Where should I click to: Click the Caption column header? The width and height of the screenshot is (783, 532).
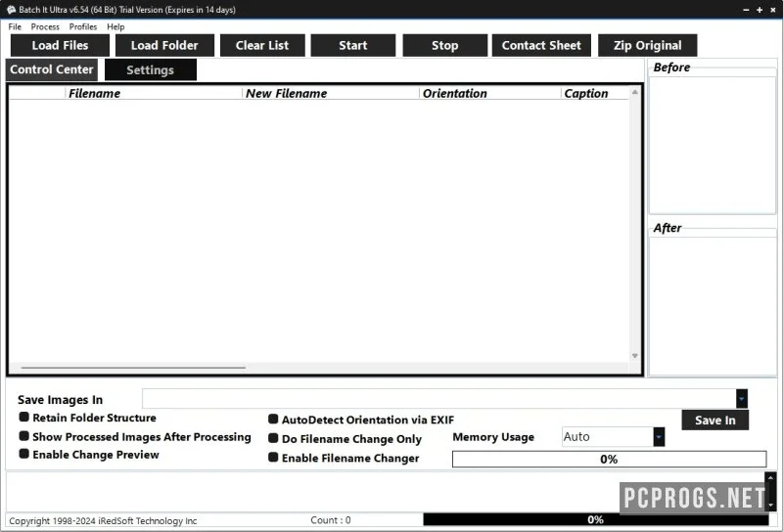595,93
